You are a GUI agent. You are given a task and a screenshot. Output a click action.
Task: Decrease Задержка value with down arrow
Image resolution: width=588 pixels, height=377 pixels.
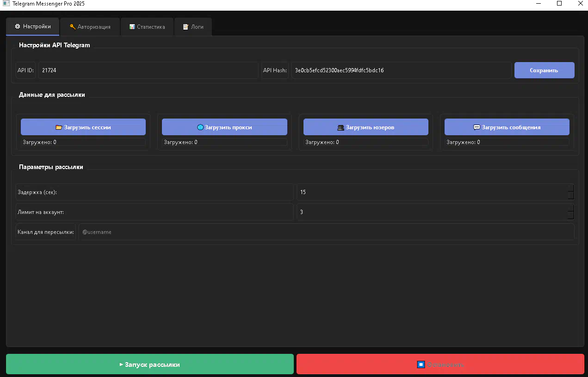click(x=571, y=196)
